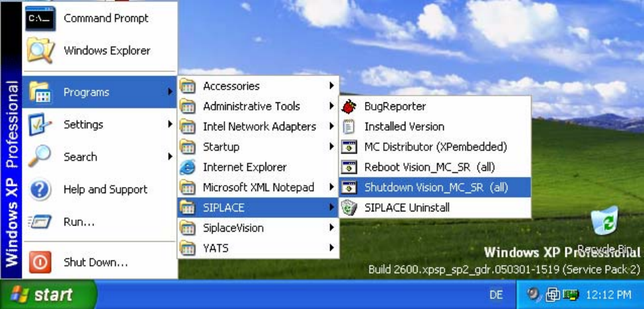This screenshot has width=644, height=309.
Task: Select MC Distributor (XPembedded) entry
Action: click(435, 147)
